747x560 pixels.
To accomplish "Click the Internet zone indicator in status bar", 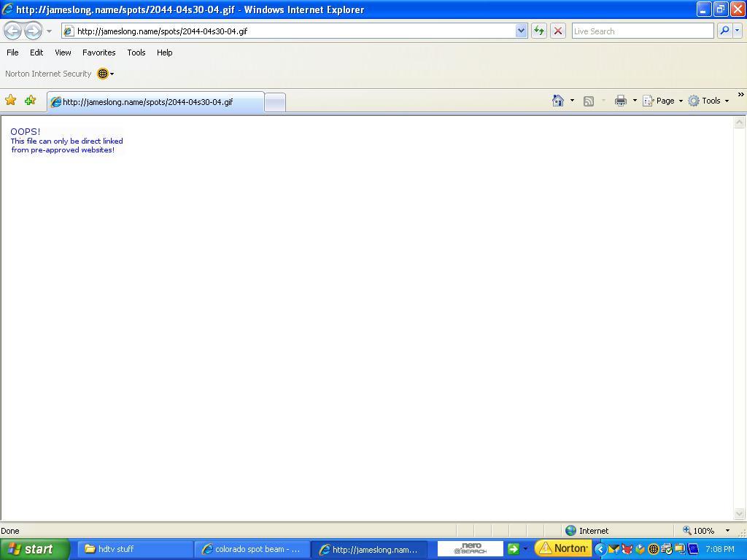I will point(587,531).
